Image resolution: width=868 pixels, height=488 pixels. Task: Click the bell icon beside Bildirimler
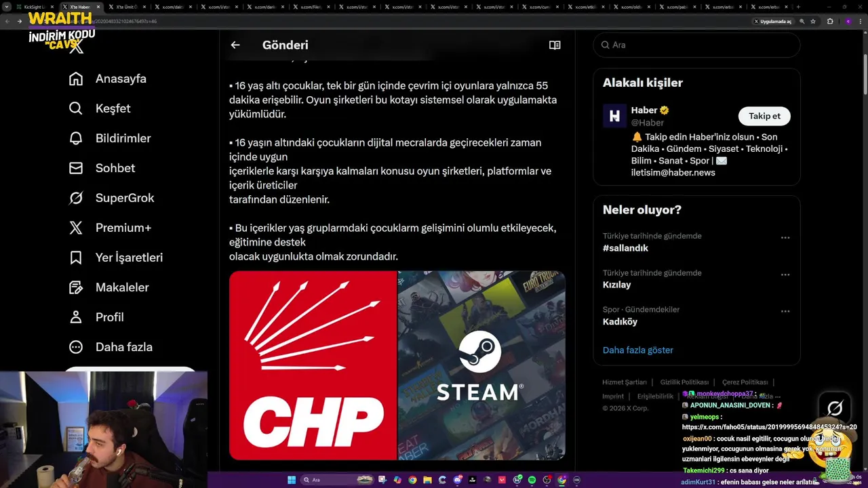(x=76, y=138)
